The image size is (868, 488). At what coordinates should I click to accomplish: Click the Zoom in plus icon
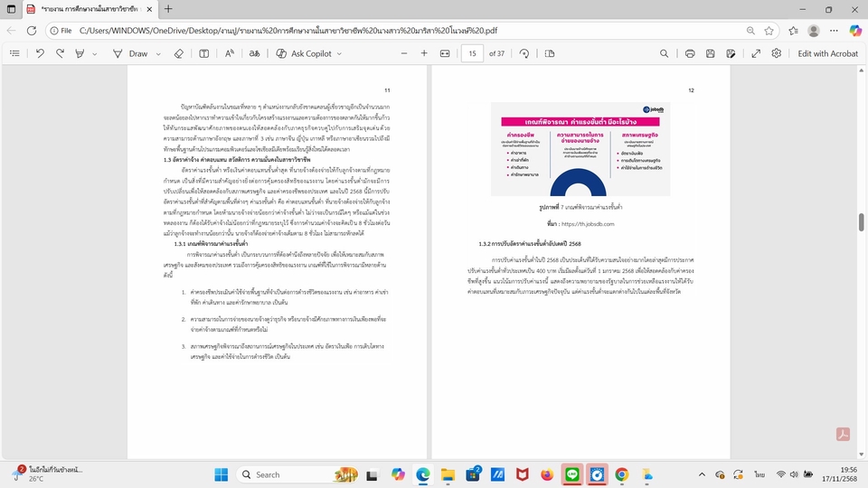tap(424, 53)
